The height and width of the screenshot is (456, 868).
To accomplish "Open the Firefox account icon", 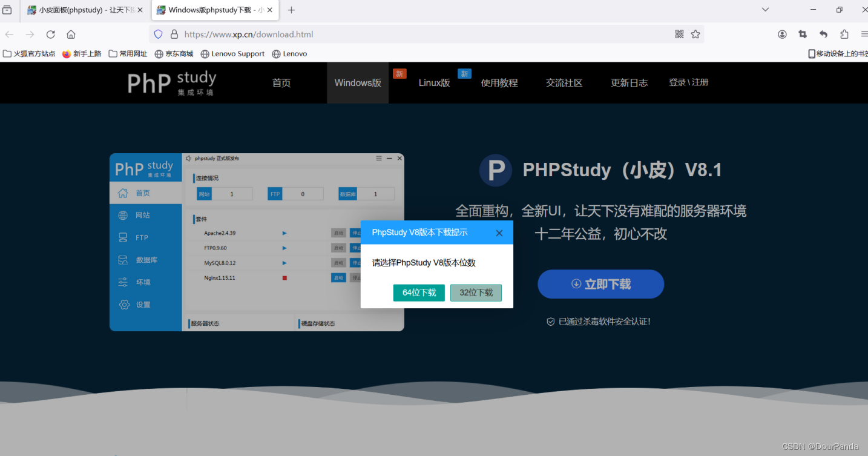I will coord(782,35).
